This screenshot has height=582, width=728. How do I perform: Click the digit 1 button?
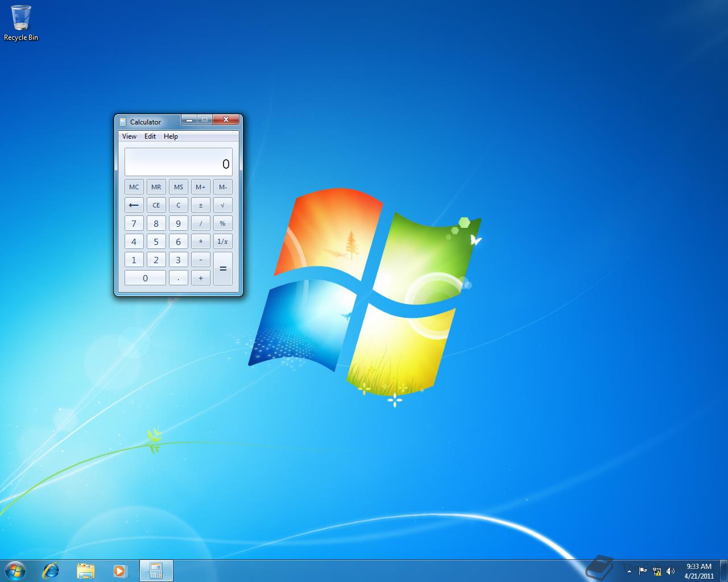134,260
